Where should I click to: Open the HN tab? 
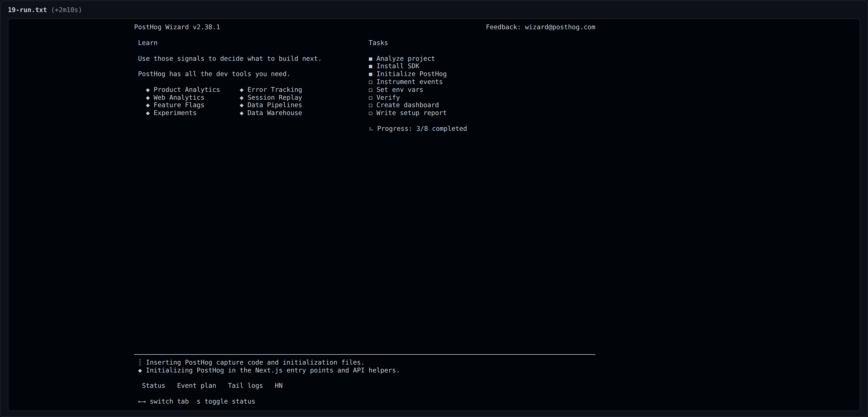(279, 386)
